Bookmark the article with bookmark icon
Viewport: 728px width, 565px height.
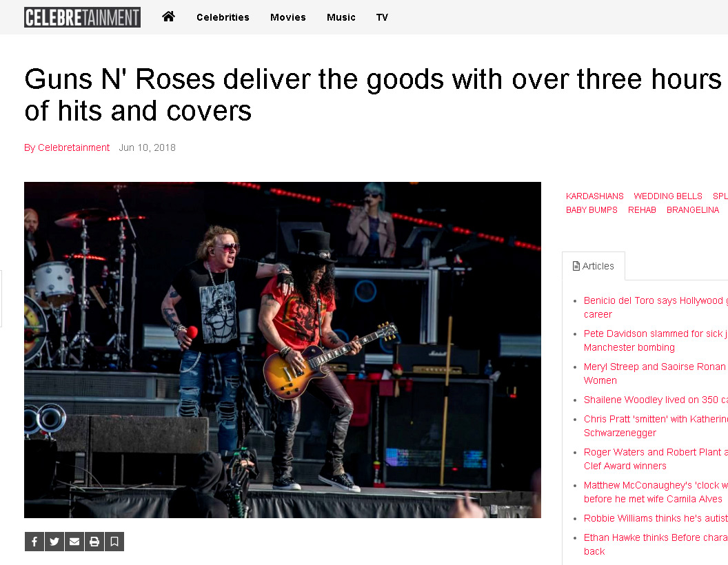(114, 542)
